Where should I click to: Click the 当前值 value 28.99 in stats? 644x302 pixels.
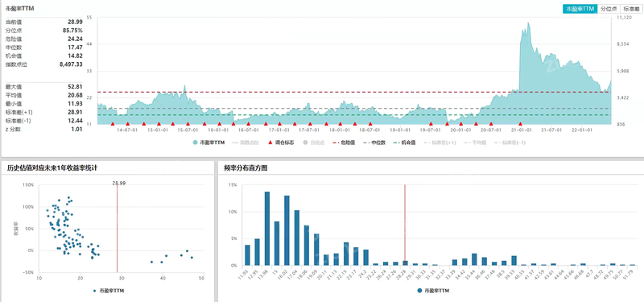point(75,22)
